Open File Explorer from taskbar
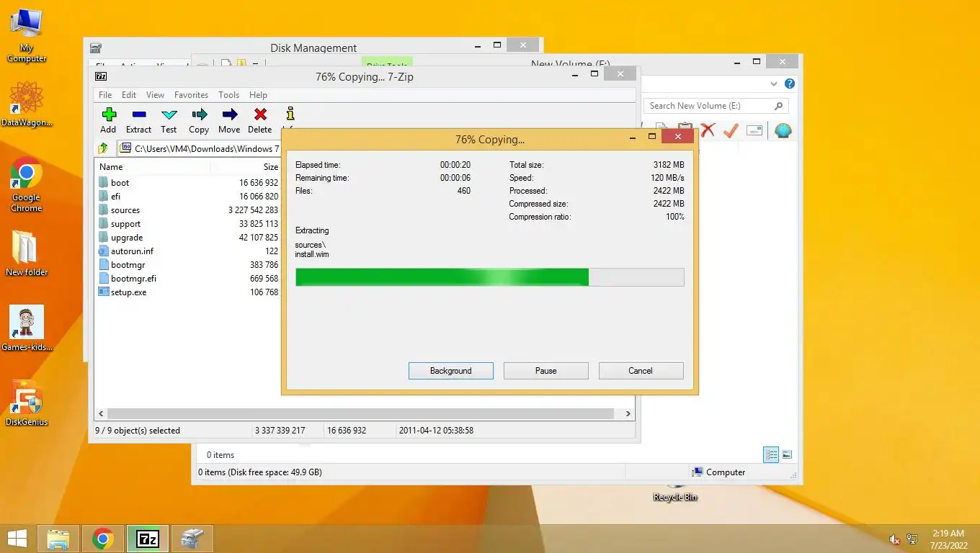980x553 pixels. click(58, 539)
